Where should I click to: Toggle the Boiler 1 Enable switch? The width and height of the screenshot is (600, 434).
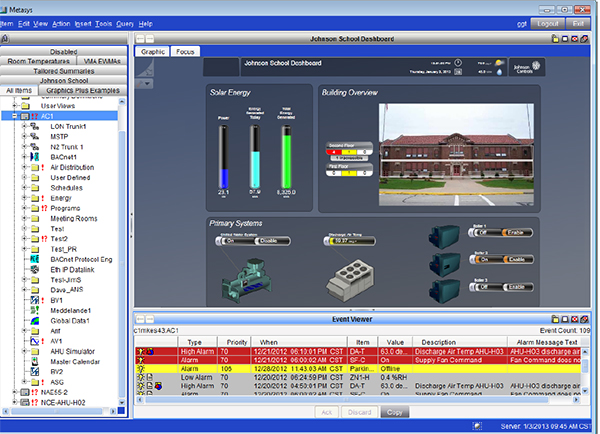point(517,234)
